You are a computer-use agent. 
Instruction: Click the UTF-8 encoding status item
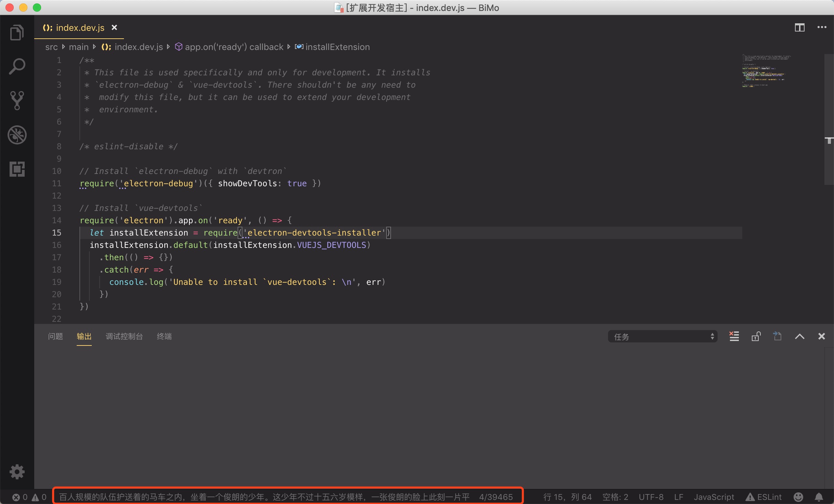coord(651,497)
